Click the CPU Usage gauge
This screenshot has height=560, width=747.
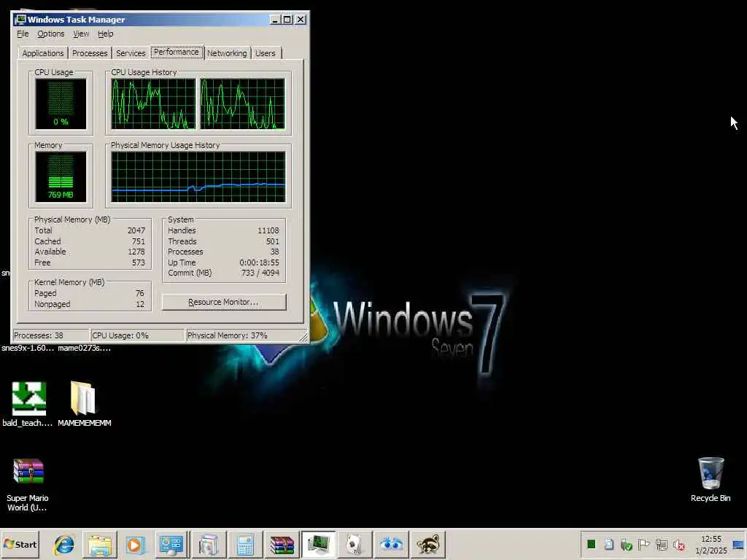point(61,104)
